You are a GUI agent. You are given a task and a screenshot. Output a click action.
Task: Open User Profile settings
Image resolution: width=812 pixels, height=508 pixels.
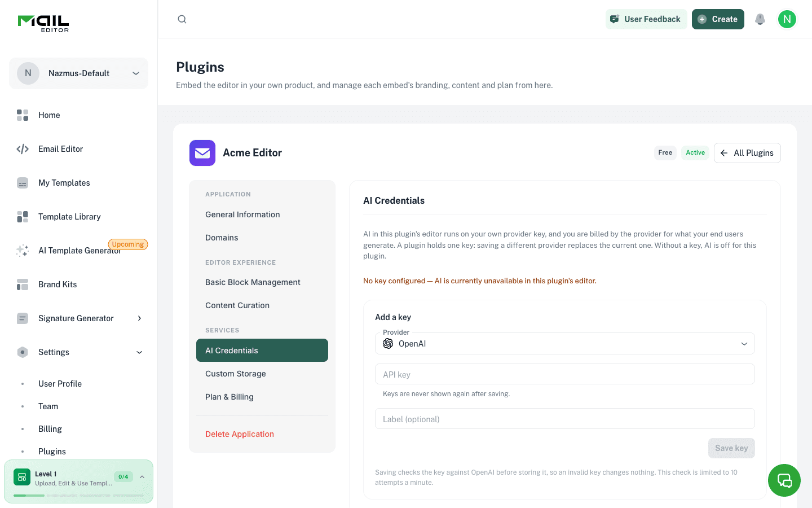pyautogui.click(x=60, y=384)
